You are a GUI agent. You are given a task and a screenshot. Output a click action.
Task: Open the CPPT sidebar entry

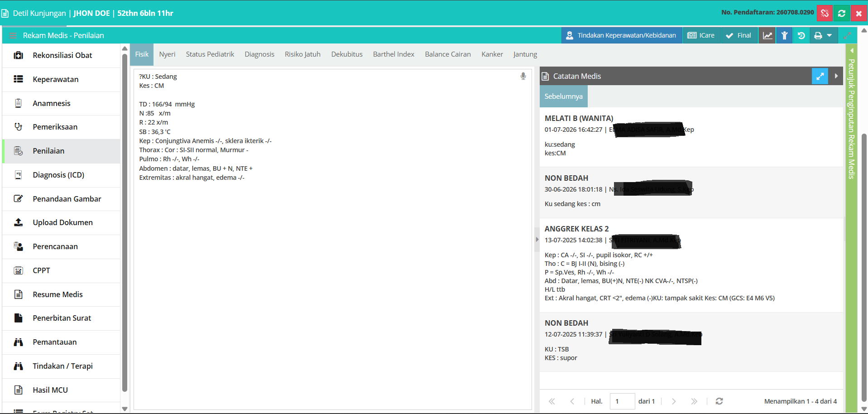pyautogui.click(x=61, y=270)
